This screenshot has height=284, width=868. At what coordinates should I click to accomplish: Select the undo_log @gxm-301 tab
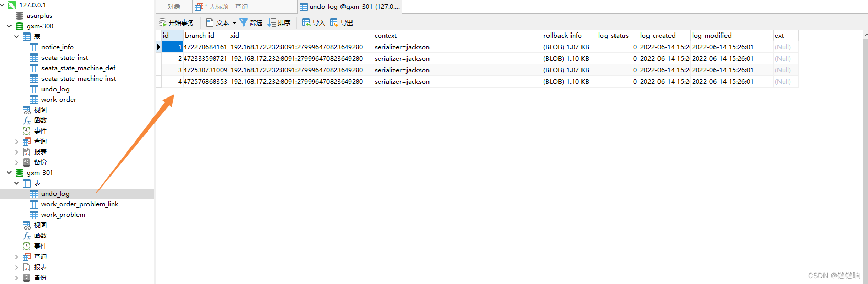[350, 7]
